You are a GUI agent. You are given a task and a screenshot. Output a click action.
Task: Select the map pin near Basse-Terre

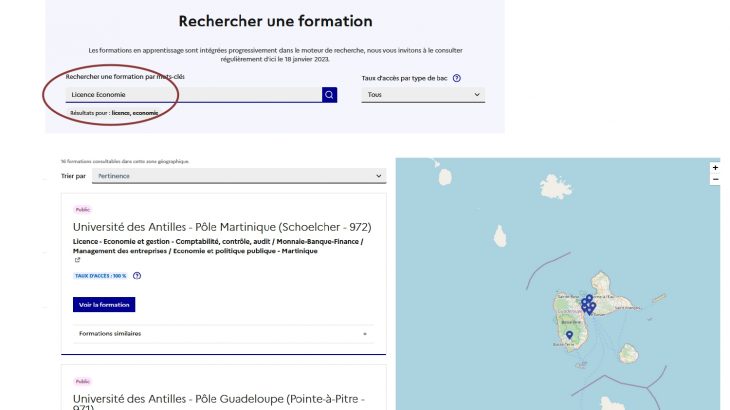[x=569, y=334]
